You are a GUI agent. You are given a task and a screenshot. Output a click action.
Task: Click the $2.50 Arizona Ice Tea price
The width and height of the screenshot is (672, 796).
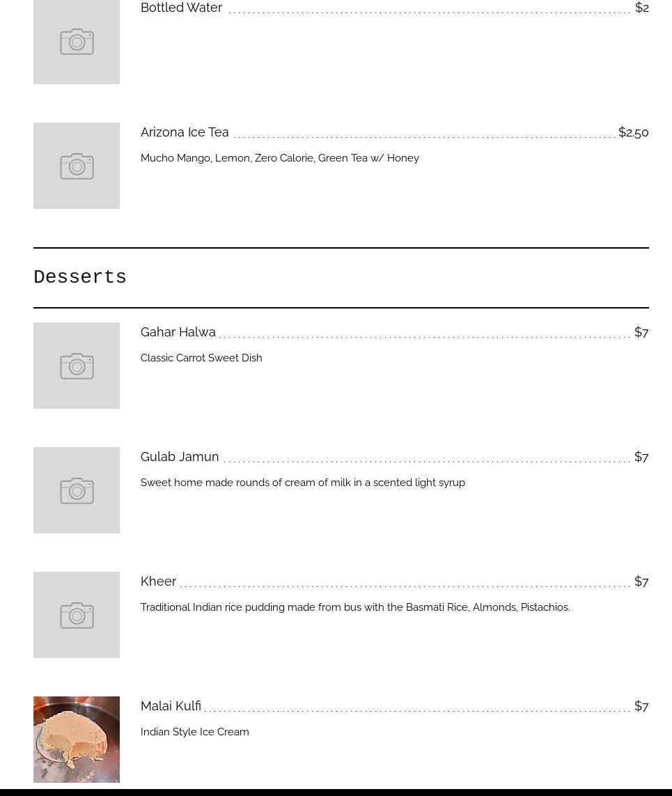633,132
